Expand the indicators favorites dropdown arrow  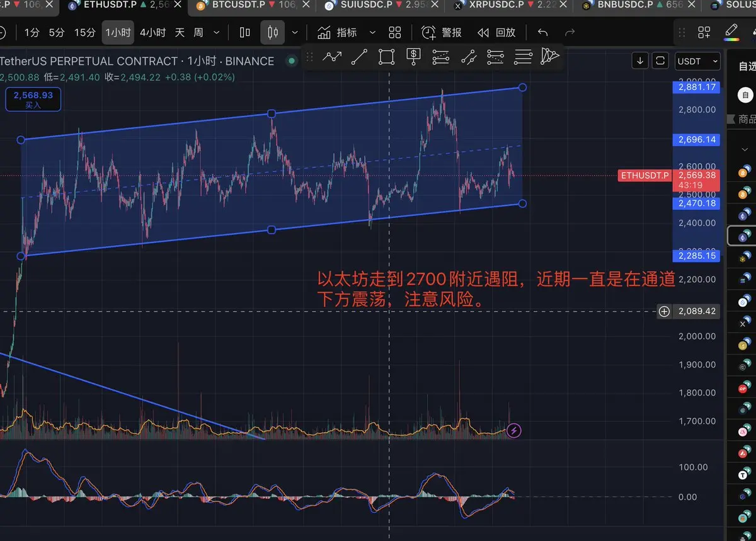point(372,32)
